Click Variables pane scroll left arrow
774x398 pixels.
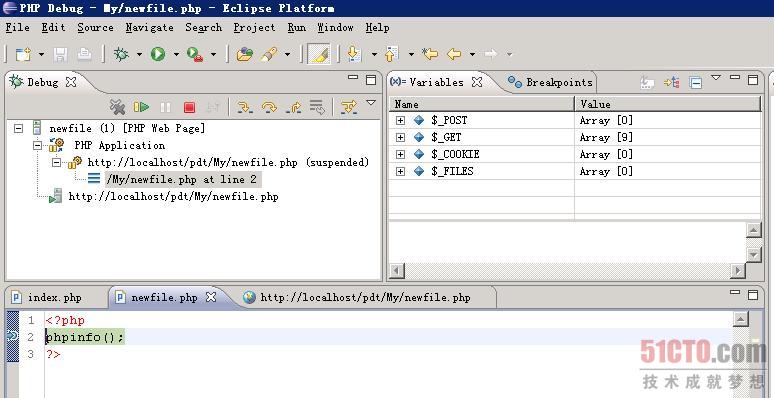pos(397,271)
